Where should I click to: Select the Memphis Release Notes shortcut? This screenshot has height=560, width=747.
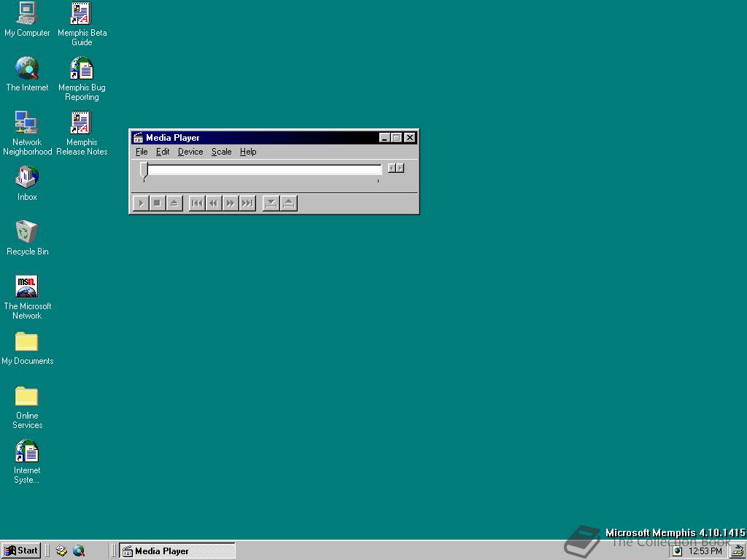[82, 133]
